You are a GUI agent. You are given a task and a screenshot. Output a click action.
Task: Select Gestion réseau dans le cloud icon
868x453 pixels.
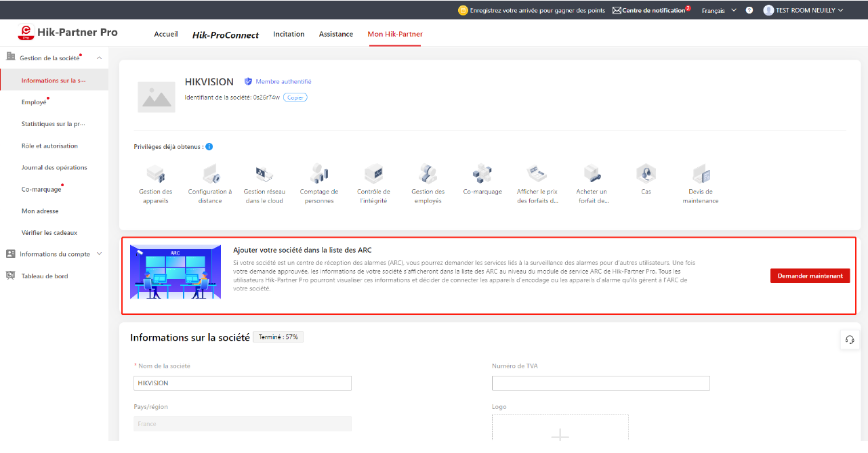[264, 174]
